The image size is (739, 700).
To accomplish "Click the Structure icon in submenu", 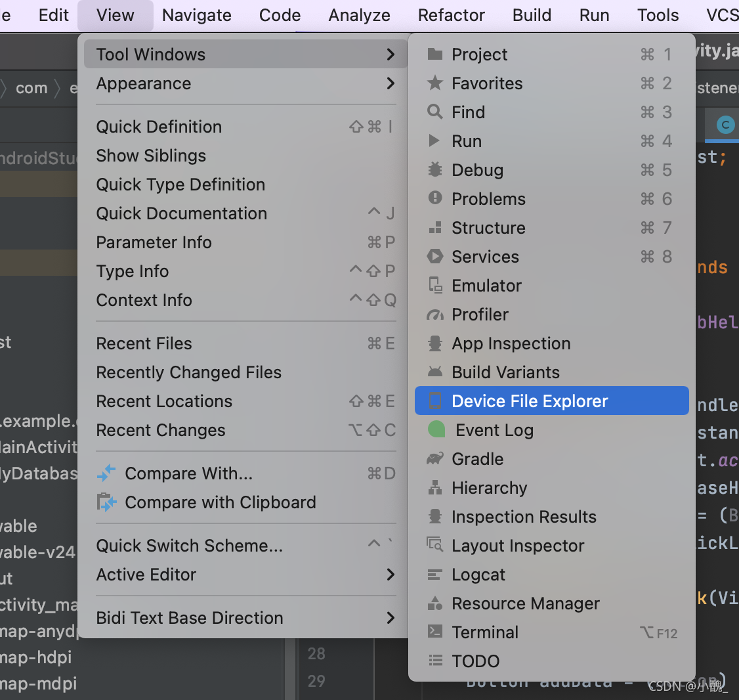I will coord(435,228).
